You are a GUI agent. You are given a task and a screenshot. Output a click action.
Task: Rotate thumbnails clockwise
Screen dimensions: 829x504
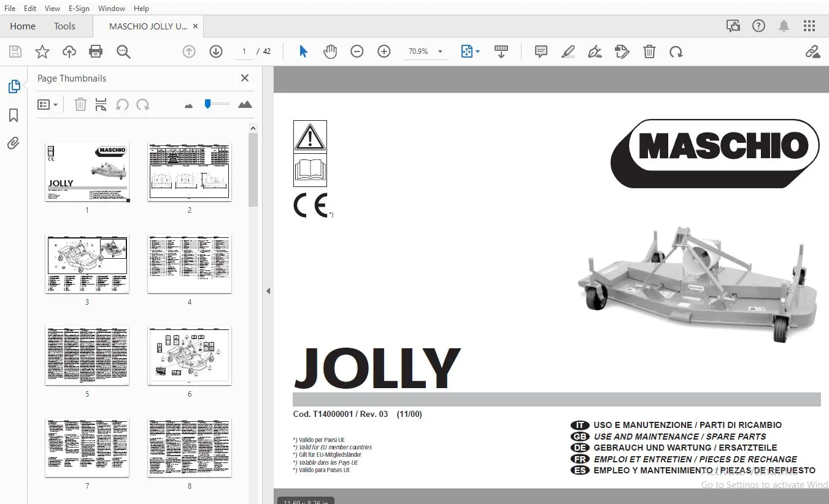[143, 105]
